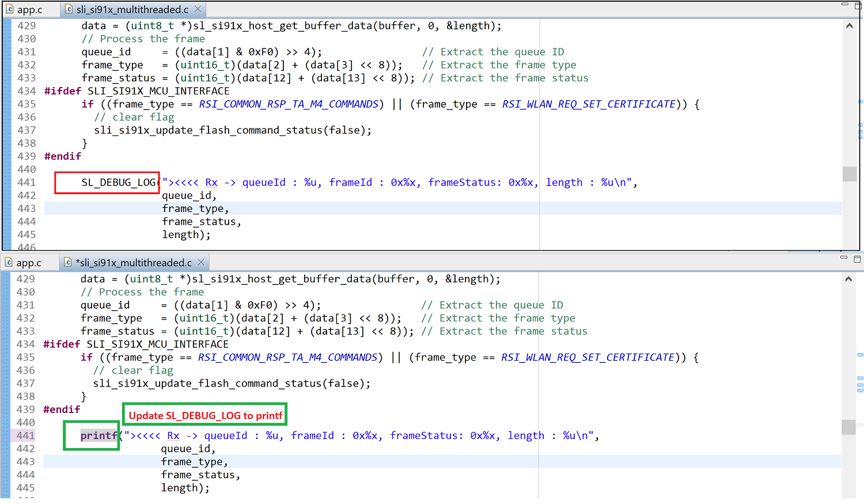The width and height of the screenshot is (864, 504).
Task: Close the bottom sli_si91x_multithreaded.c tab
Action: tap(200, 262)
